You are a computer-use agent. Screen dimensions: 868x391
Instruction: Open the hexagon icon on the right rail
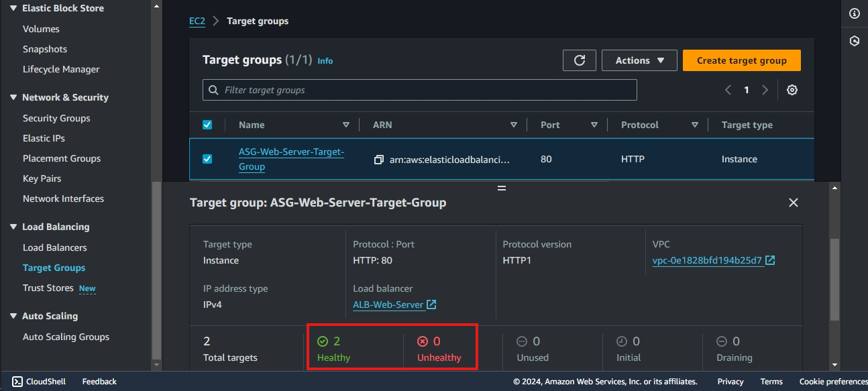pyautogui.click(x=855, y=41)
